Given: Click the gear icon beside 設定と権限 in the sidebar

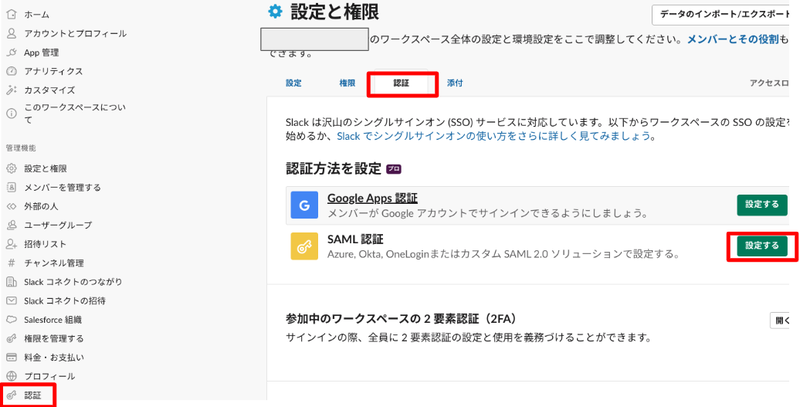Looking at the screenshot, I should pos(11,168).
